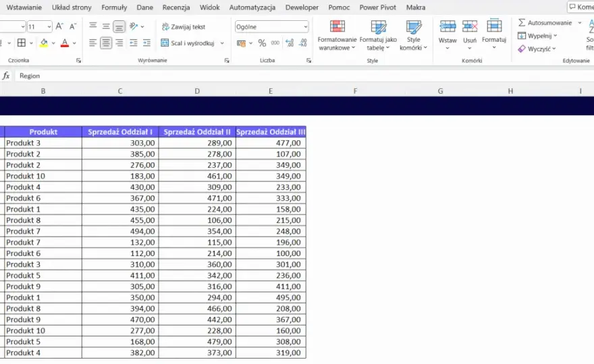The width and height of the screenshot is (594, 364).
Task: Open the Recenzja tab
Action: pyautogui.click(x=176, y=7)
